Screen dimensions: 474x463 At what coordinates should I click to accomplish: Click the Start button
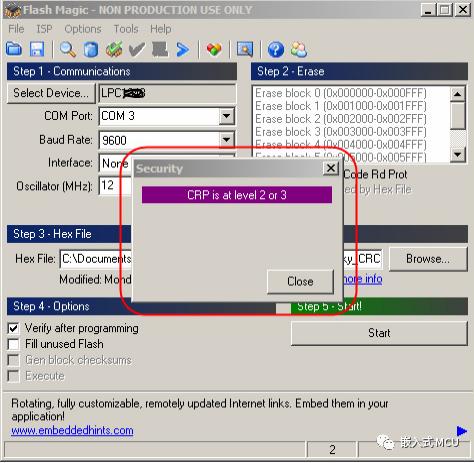379,333
